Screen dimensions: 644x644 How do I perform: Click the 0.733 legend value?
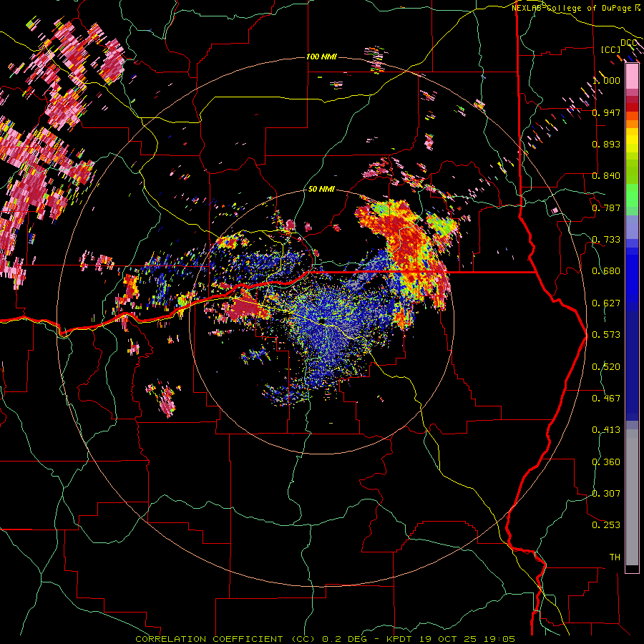[606, 240]
